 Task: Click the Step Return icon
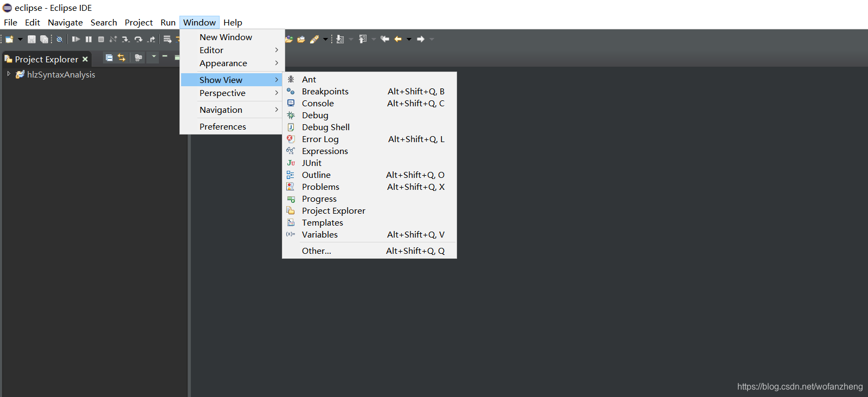tap(151, 39)
